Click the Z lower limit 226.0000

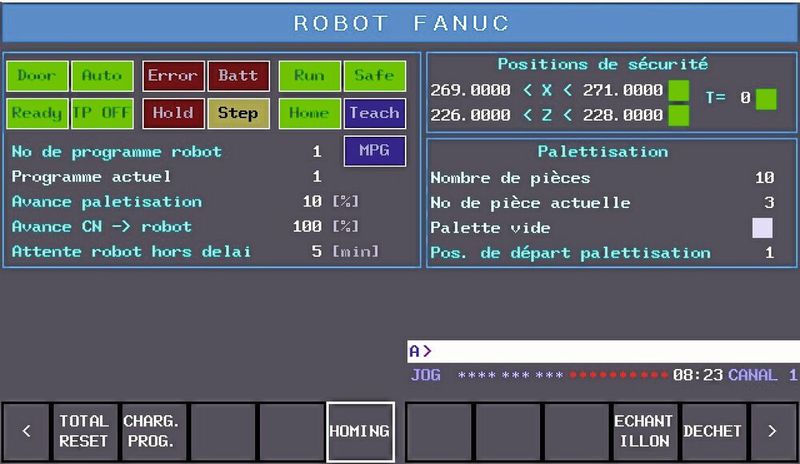click(470, 115)
